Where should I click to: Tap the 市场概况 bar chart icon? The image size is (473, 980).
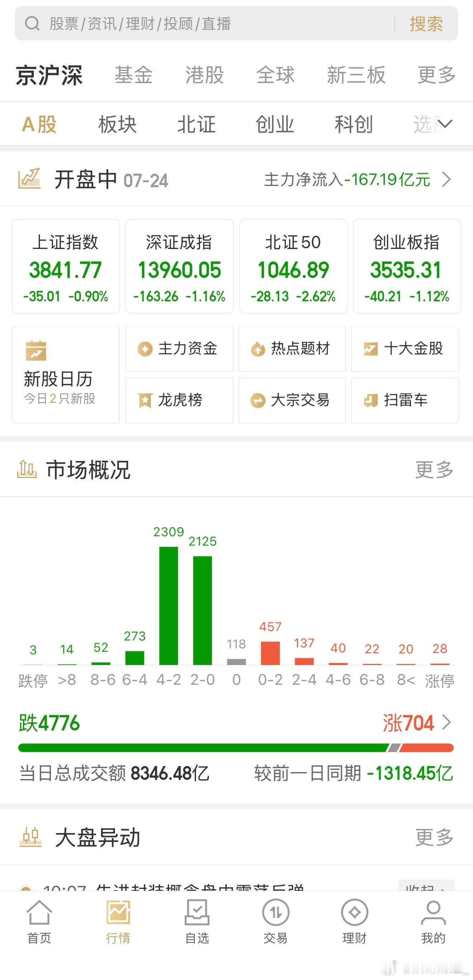tap(27, 469)
